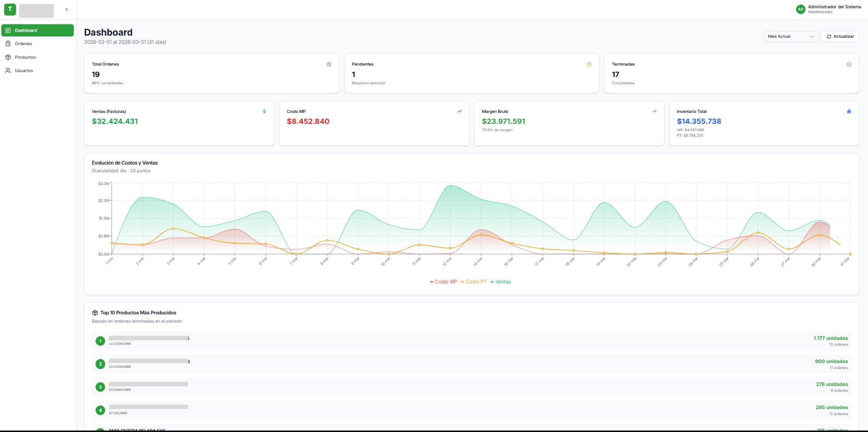The image size is (868, 432).
Task: Go to the Órdenes section
Action: pos(23,43)
